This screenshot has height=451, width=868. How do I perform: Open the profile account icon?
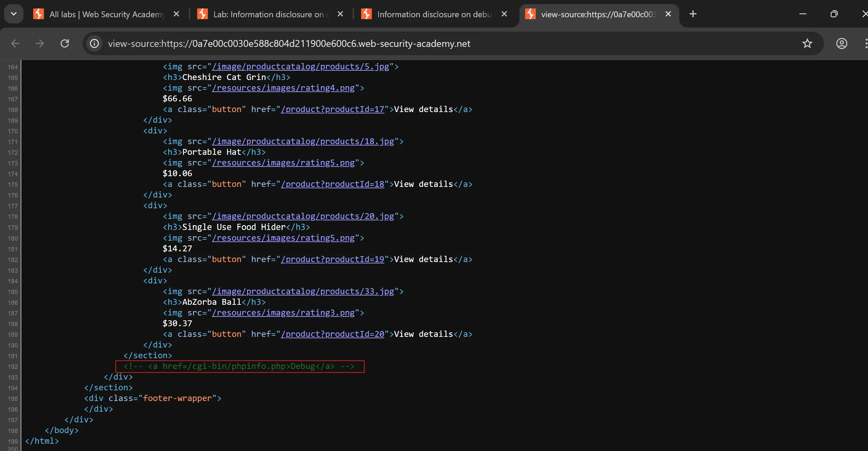tap(841, 43)
